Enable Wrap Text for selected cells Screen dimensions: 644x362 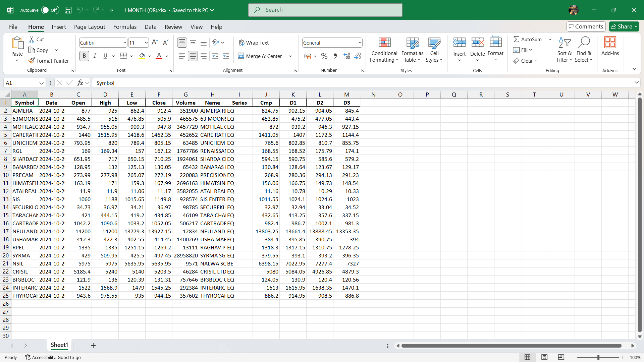pyautogui.click(x=254, y=43)
